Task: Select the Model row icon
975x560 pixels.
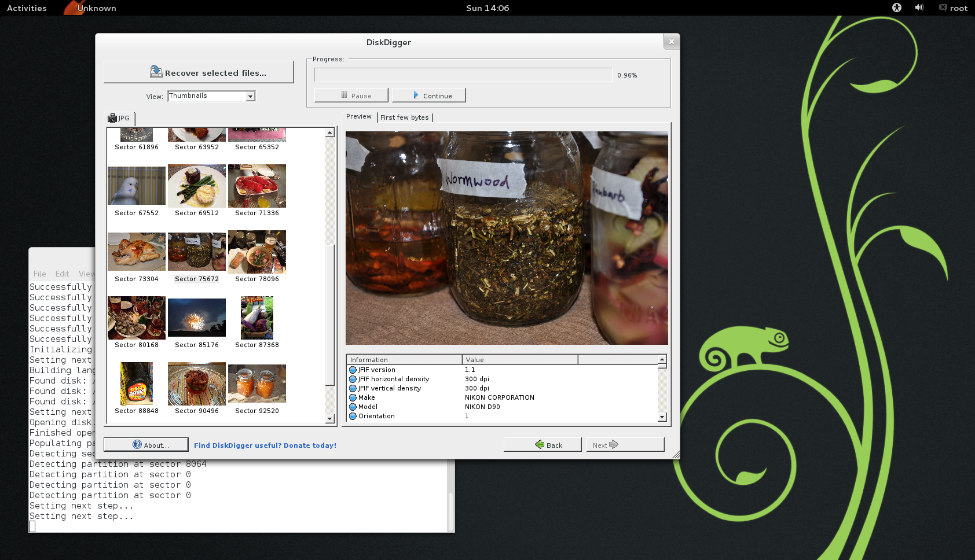Action: (x=353, y=407)
